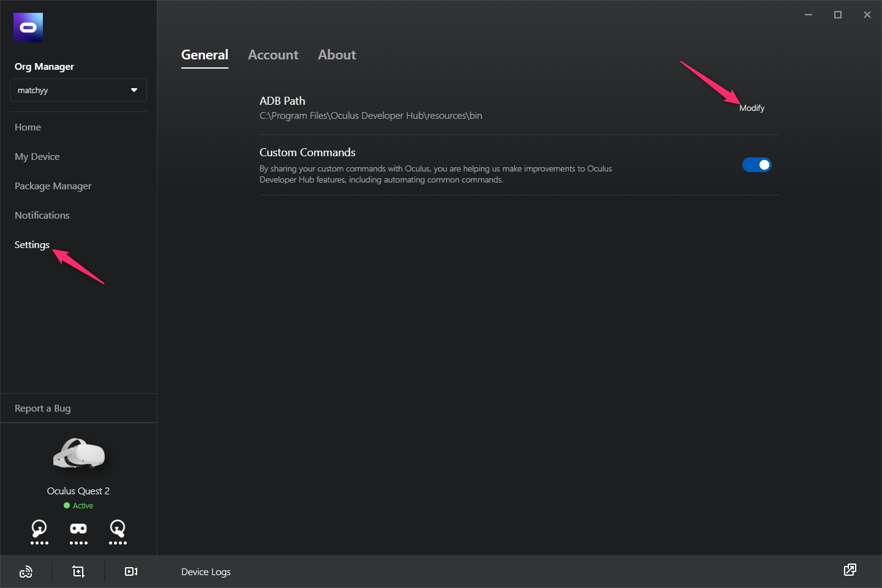Image resolution: width=882 pixels, height=588 pixels.
Task: Pop out Device Logs with external icon
Action: 850,570
